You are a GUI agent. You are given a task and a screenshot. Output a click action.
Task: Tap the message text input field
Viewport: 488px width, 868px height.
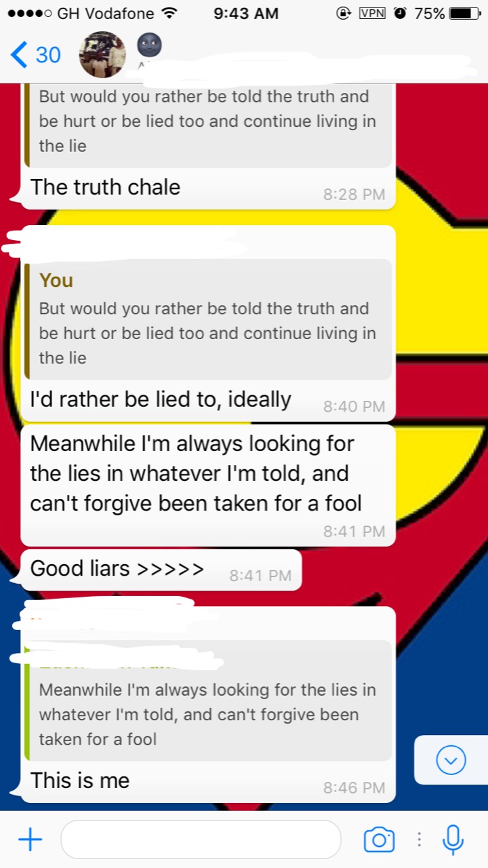pos(201,840)
